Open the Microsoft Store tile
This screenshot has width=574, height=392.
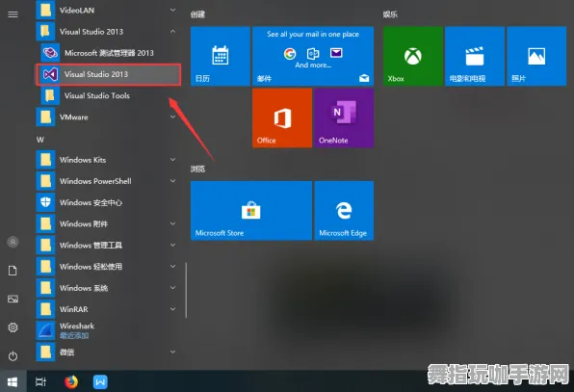point(251,211)
